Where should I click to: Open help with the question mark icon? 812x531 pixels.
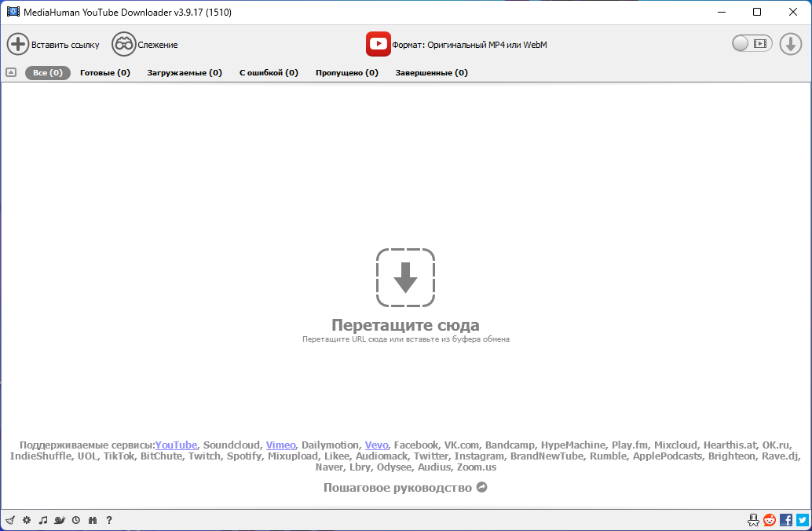pyautogui.click(x=109, y=520)
